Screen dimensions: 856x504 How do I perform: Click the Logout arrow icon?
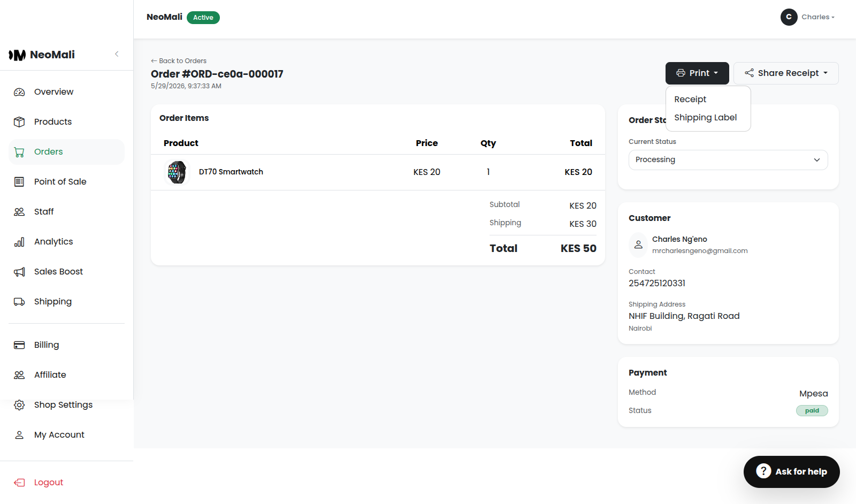click(19, 483)
